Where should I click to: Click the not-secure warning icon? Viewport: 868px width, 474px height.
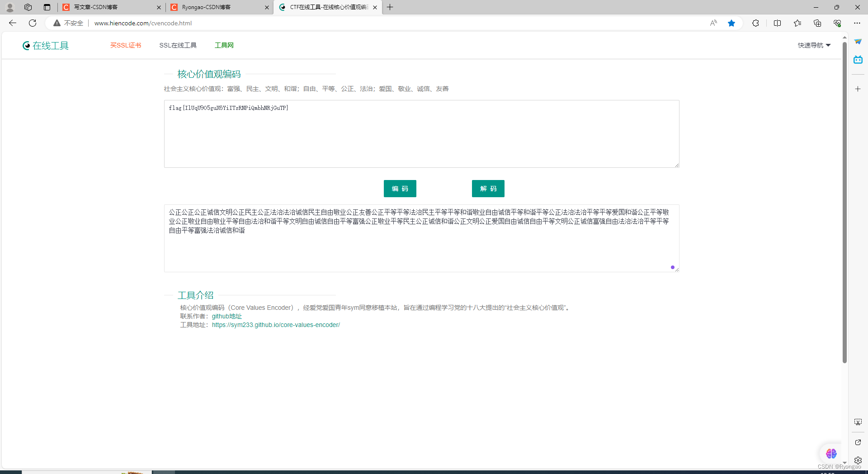[57, 23]
